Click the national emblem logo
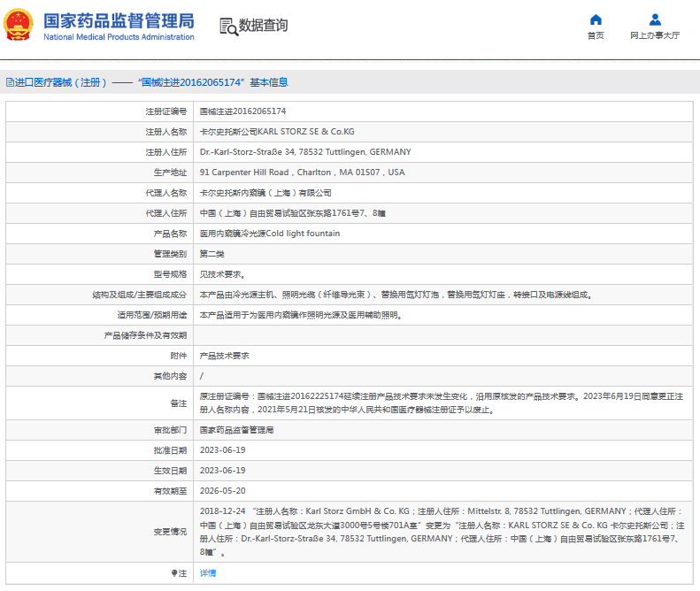This screenshot has height=591, width=700. (x=19, y=26)
